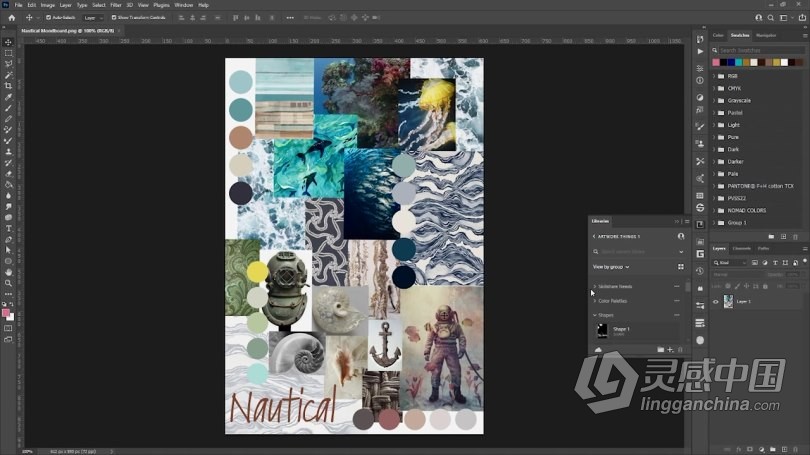Expand the RGB swatch group
This screenshot has height=455, width=810.
(x=714, y=76)
